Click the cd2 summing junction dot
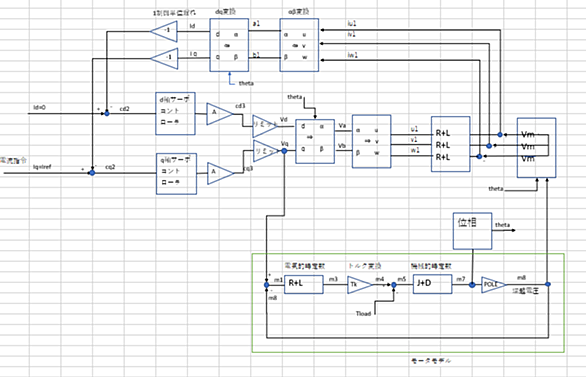Viewport: 586px width, 377px height. tap(107, 113)
